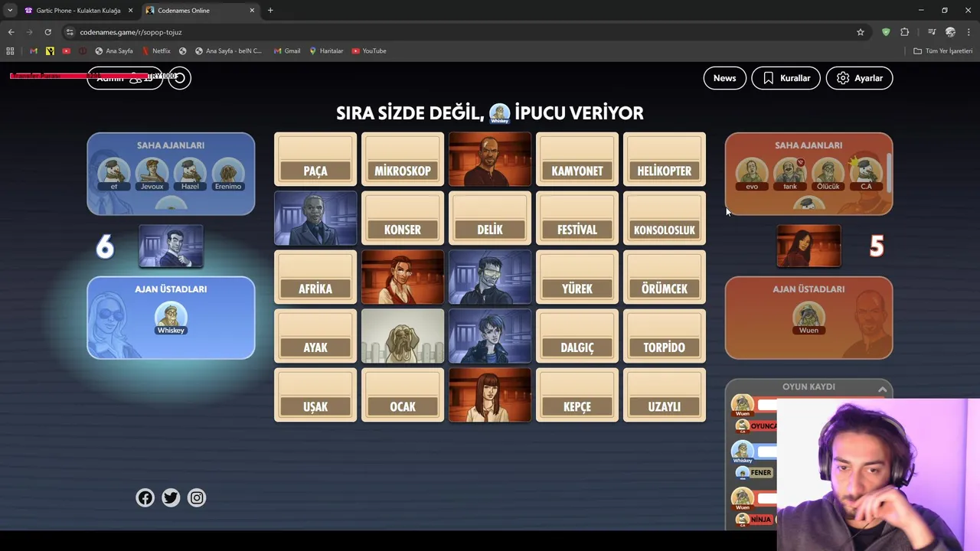Click the red team remaining card image
Viewport: 980px width, 551px height.
(808, 246)
